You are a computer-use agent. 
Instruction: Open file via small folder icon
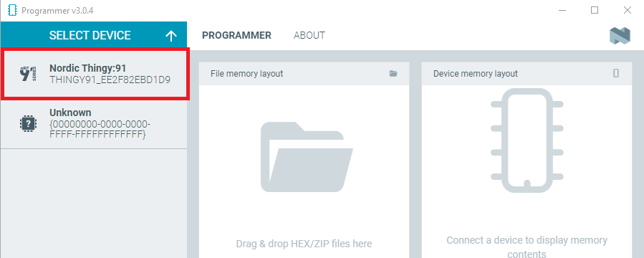coord(393,74)
